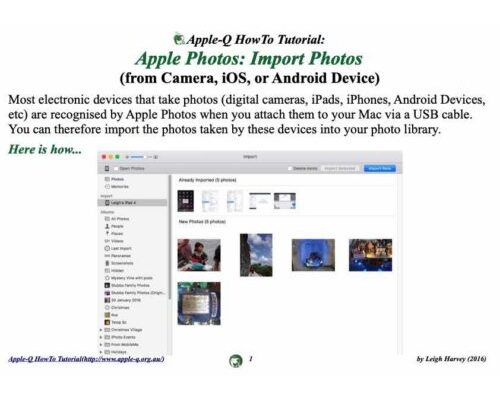
Task: Expand the Holidays folder
Action: (101, 352)
